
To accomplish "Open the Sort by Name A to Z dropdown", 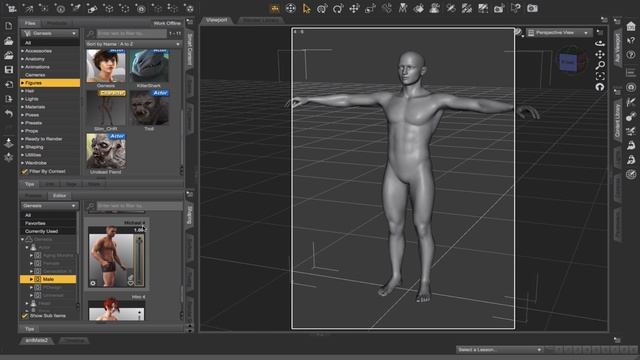I will (x=133, y=44).
